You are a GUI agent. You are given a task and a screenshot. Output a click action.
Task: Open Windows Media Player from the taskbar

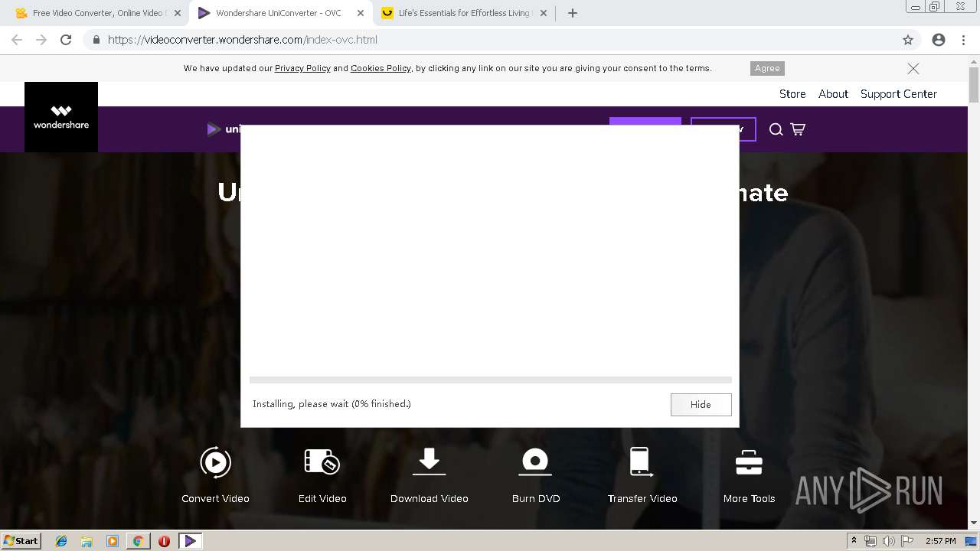point(113,541)
